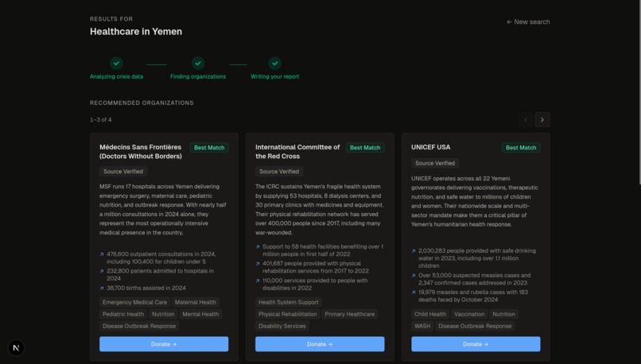This screenshot has height=364, width=641.
Task: Open source arrow for 401,687 people rehabilitation
Action: [258, 264]
